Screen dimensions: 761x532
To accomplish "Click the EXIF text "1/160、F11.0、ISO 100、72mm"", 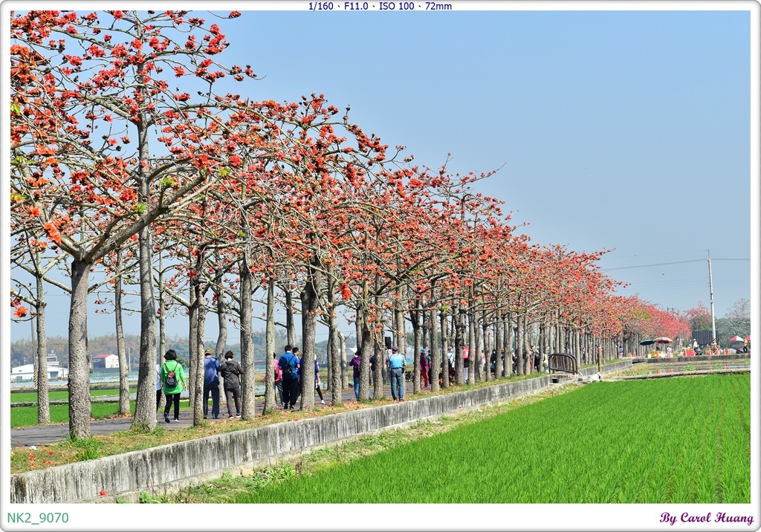I will [380, 6].
